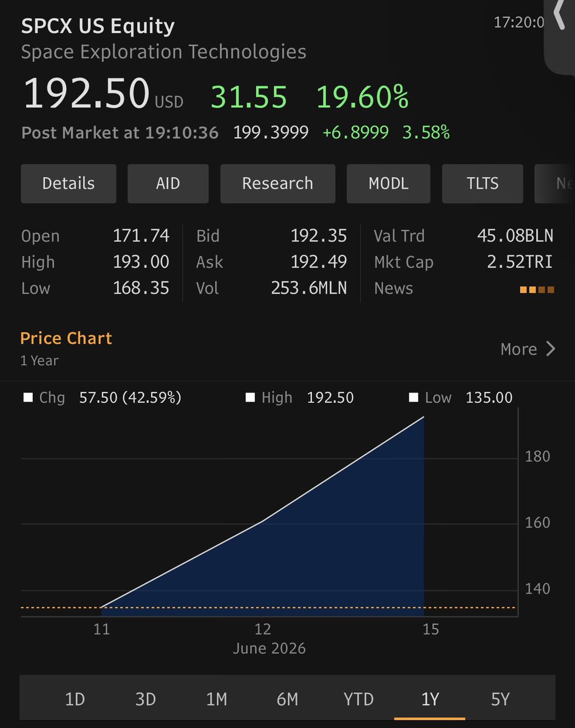Click the chart High value 192.50
This screenshot has height=728, width=575.
pyautogui.click(x=330, y=398)
